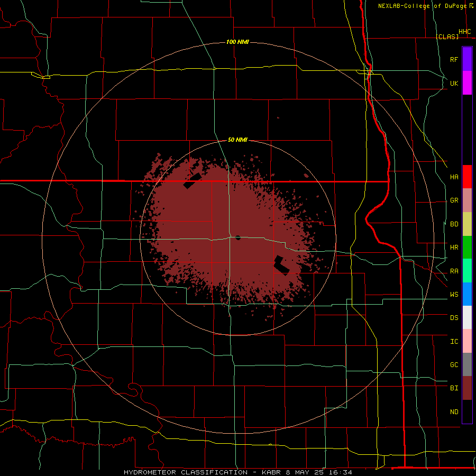Click the GC legend label

point(454,365)
